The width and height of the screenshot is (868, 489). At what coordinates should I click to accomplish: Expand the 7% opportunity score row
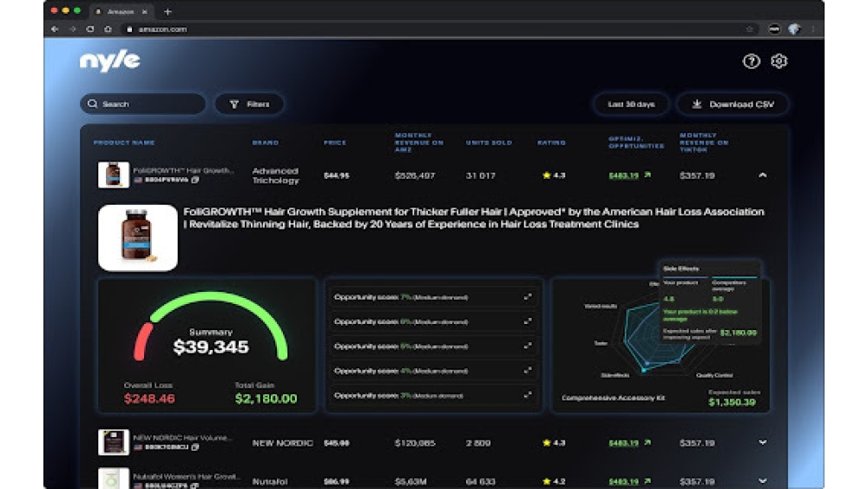pyautogui.click(x=528, y=297)
